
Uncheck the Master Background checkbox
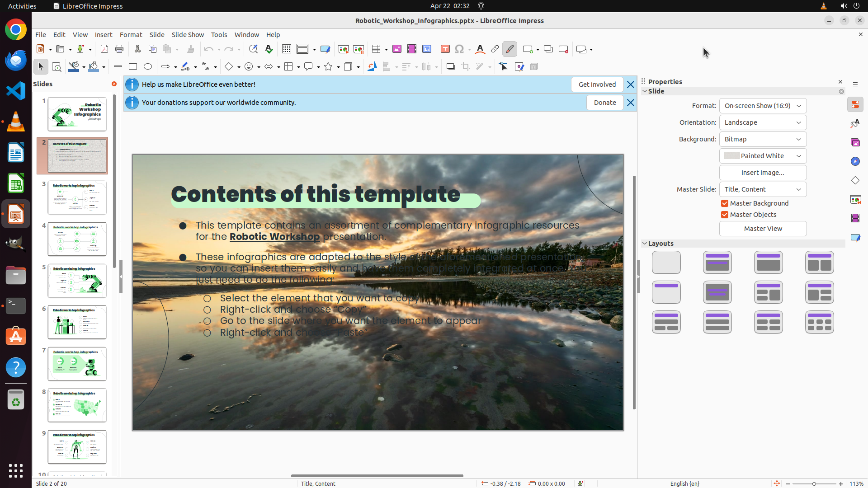click(x=725, y=203)
